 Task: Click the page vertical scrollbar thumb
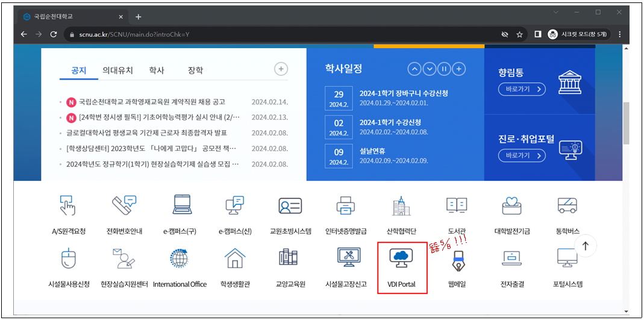(x=627, y=123)
